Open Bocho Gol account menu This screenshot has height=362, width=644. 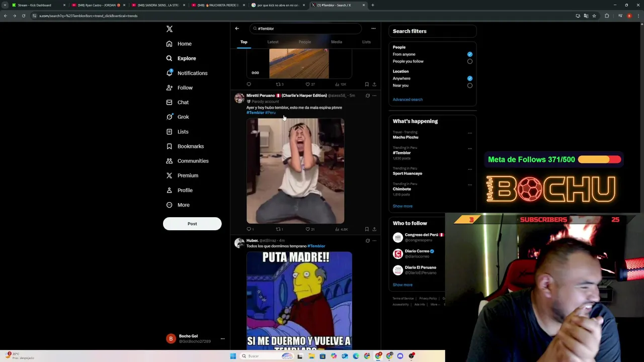click(195, 339)
